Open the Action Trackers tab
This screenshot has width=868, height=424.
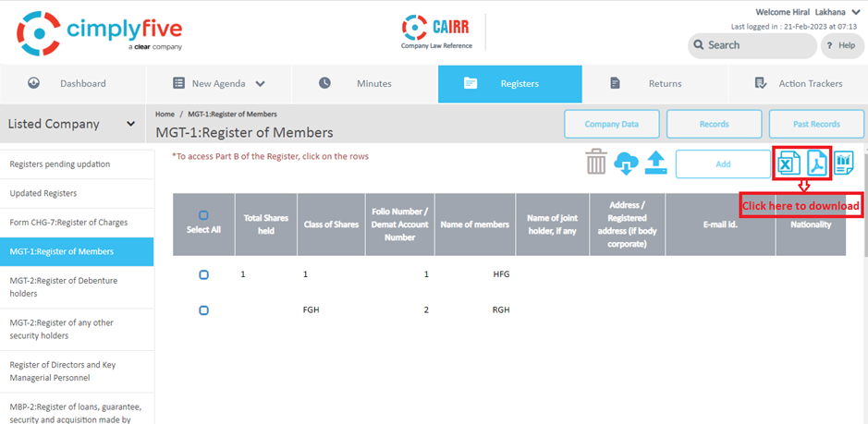click(x=799, y=84)
